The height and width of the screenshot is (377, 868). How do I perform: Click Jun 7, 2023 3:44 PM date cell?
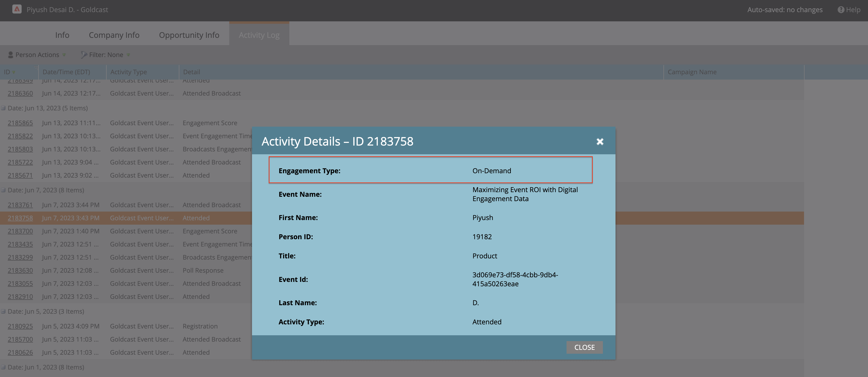pyautogui.click(x=71, y=205)
